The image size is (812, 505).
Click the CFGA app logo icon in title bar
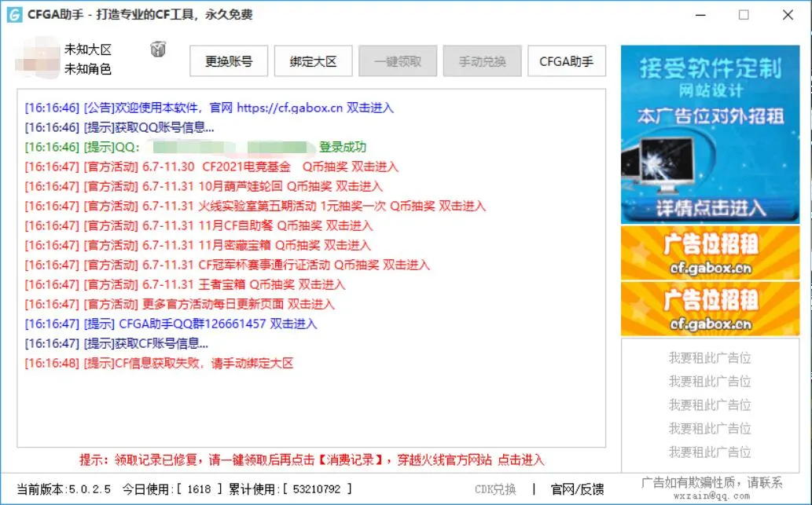(14, 15)
